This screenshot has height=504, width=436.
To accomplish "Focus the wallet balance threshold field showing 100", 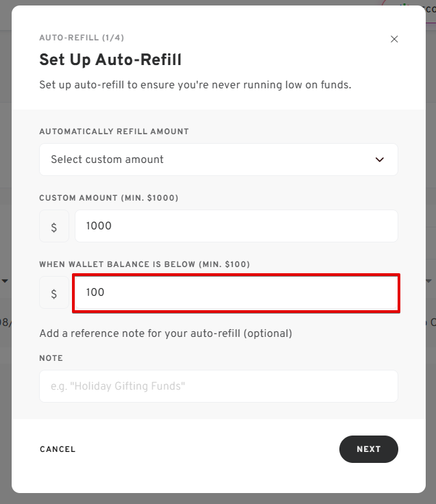I will click(x=236, y=293).
